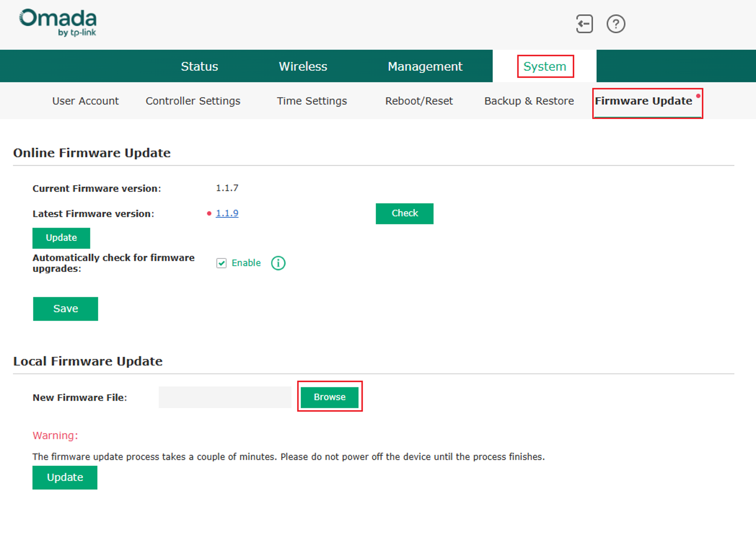This screenshot has width=756, height=540.
Task: Browse for a new firmware file
Action: click(x=330, y=397)
